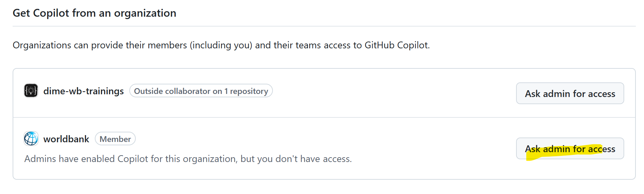Screen dimensions: 644x194
Task: Click the "Organizations can provide their members" sentence
Action: tap(100, 45)
